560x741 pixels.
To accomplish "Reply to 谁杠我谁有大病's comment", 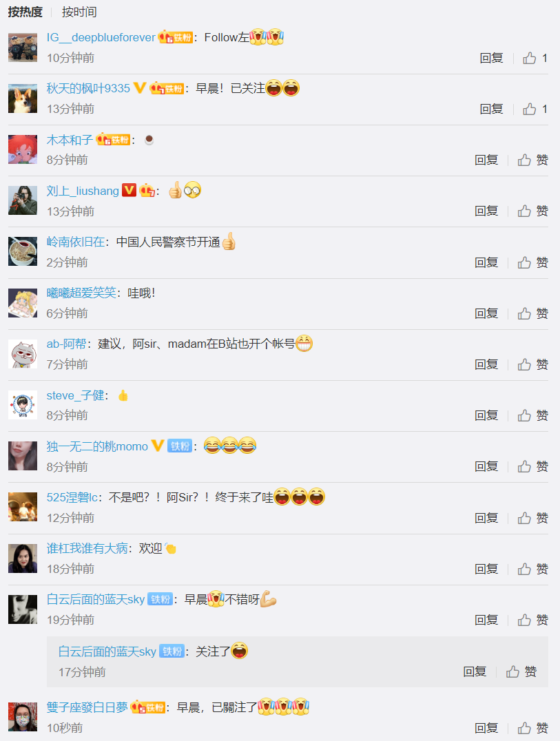I will pos(486,569).
